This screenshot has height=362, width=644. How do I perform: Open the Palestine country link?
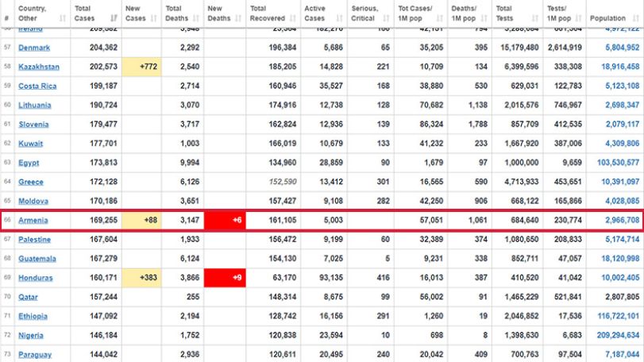(x=34, y=239)
